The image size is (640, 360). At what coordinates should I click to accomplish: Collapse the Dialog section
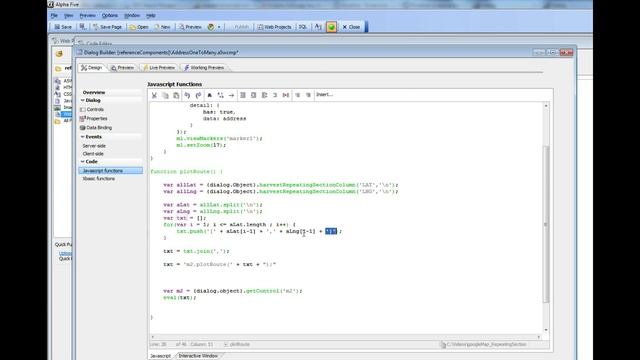82,100
